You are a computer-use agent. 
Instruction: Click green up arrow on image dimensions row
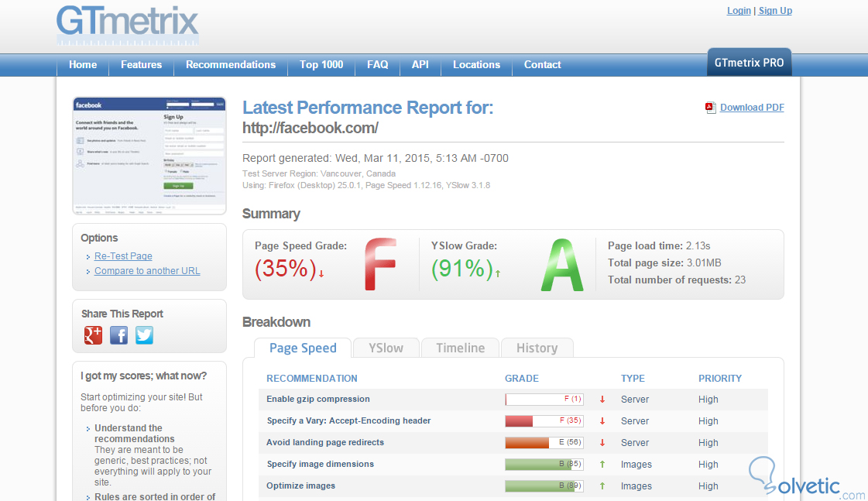(602, 465)
